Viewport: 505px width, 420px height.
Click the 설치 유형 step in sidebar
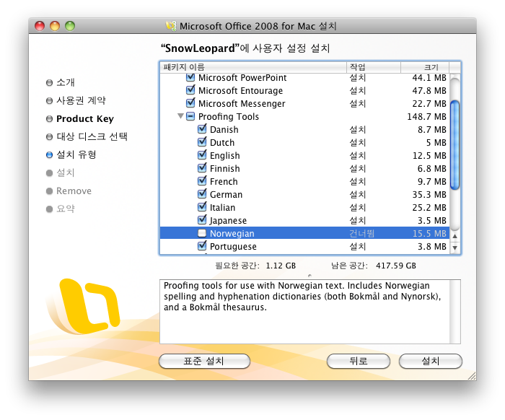(76, 154)
